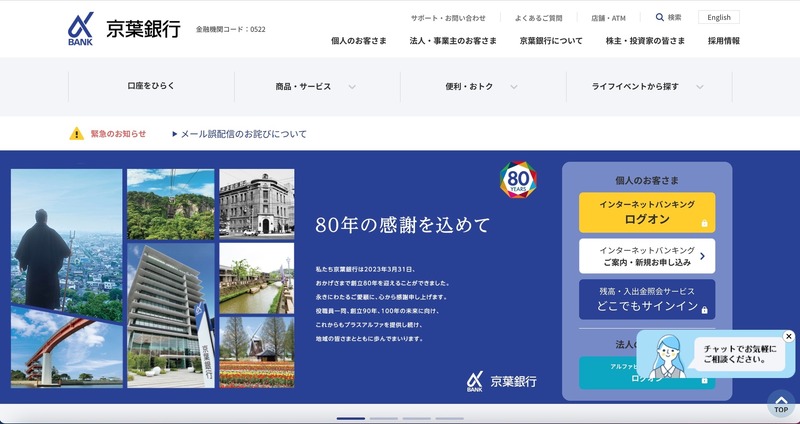Click the warning triangle emergency notice icon
The width and height of the screenshot is (800, 424).
[x=76, y=134]
